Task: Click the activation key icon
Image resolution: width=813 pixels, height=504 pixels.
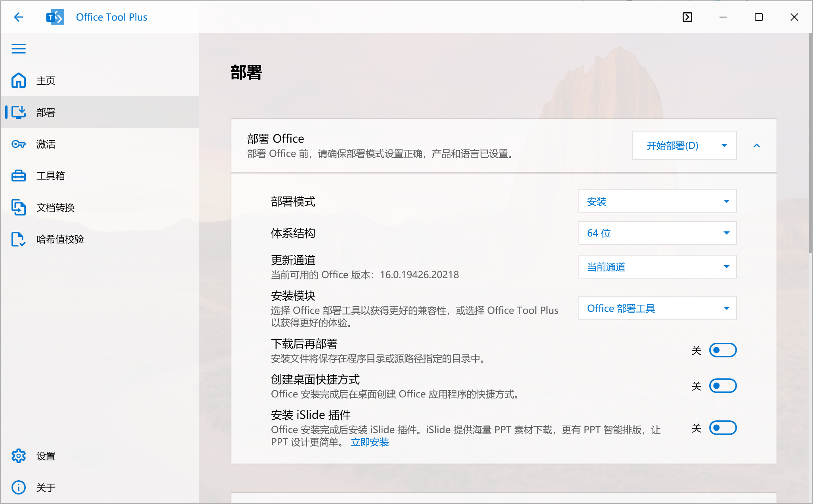Action: pyautogui.click(x=19, y=144)
